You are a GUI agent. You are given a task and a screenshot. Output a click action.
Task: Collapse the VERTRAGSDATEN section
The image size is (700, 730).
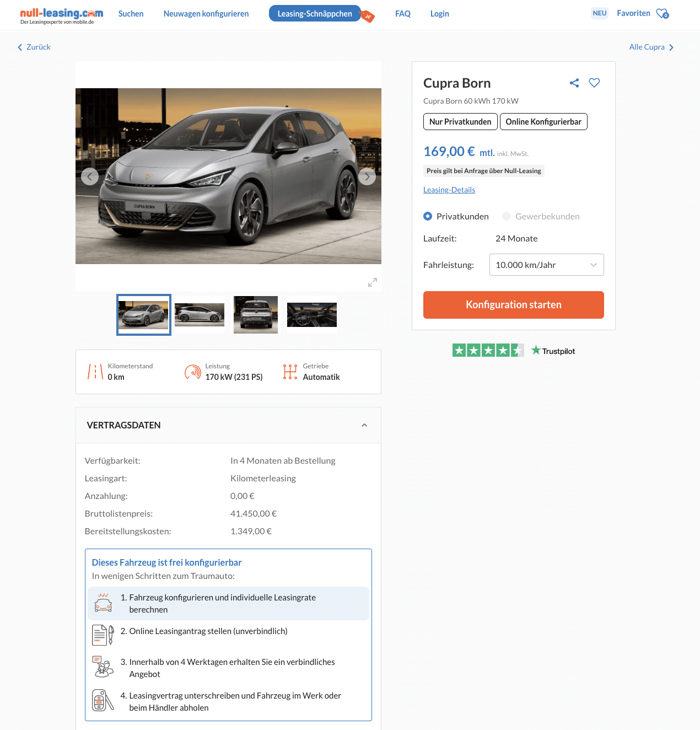364,425
